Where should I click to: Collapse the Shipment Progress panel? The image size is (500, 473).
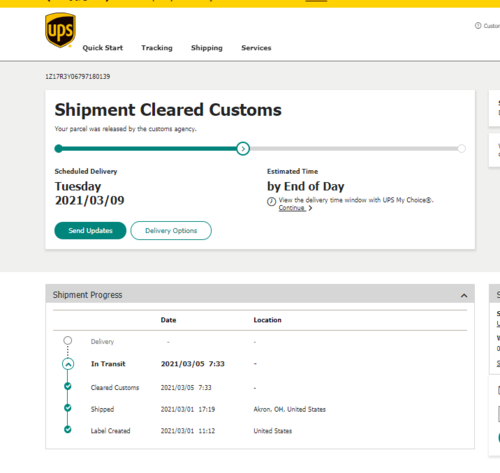click(464, 295)
